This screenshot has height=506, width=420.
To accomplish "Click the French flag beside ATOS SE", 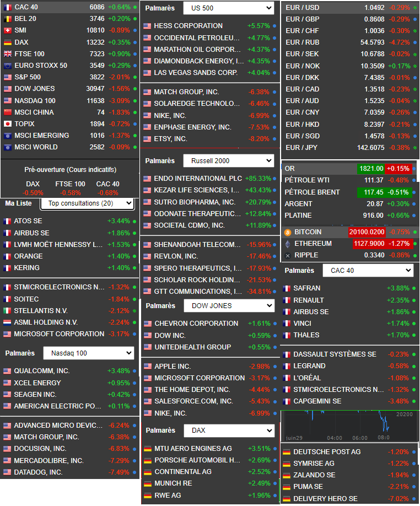I will click(7, 222).
